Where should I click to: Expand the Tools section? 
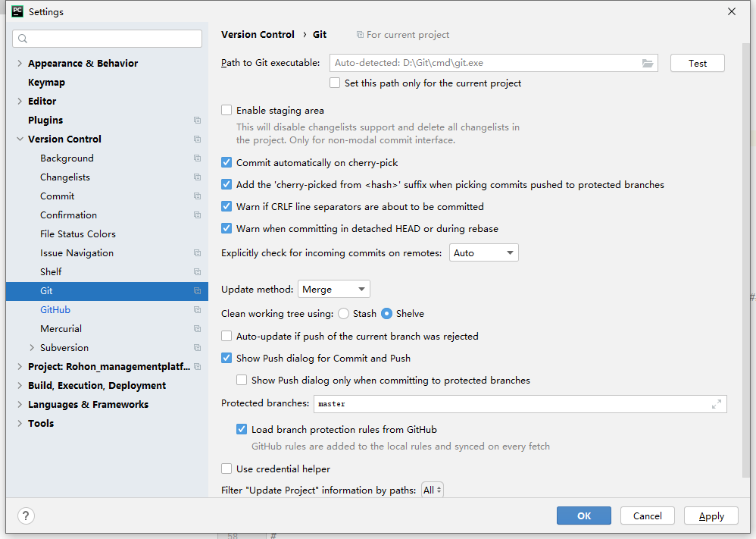(19, 423)
